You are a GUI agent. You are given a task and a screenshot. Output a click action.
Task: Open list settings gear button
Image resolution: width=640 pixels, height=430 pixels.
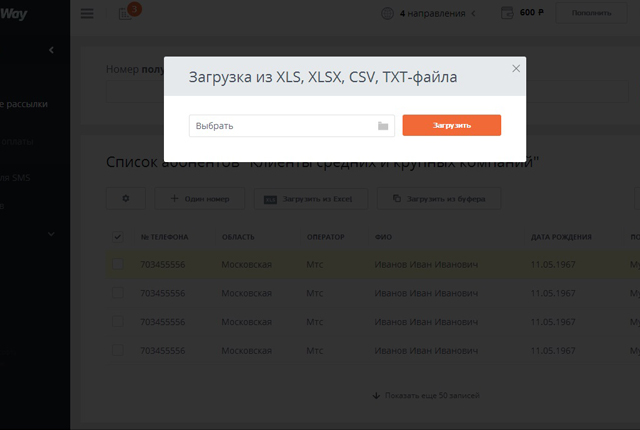(x=126, y=198)
